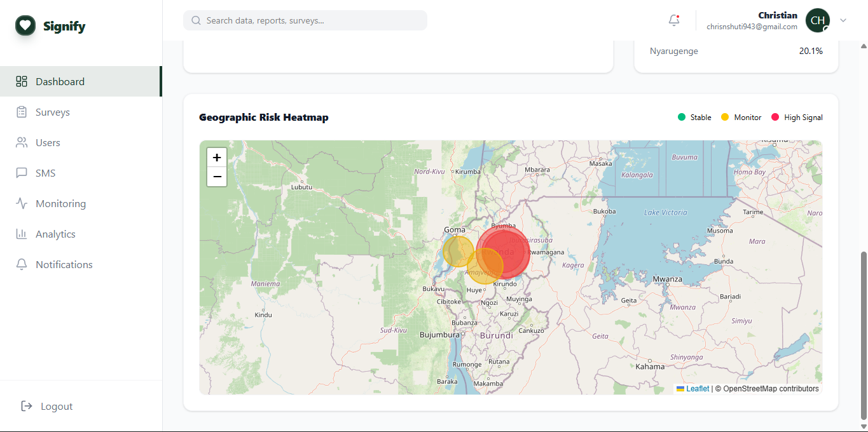Screen dimensions: 868x432
Task: Click the Signify heart logo icon
Action: point(25,25)
